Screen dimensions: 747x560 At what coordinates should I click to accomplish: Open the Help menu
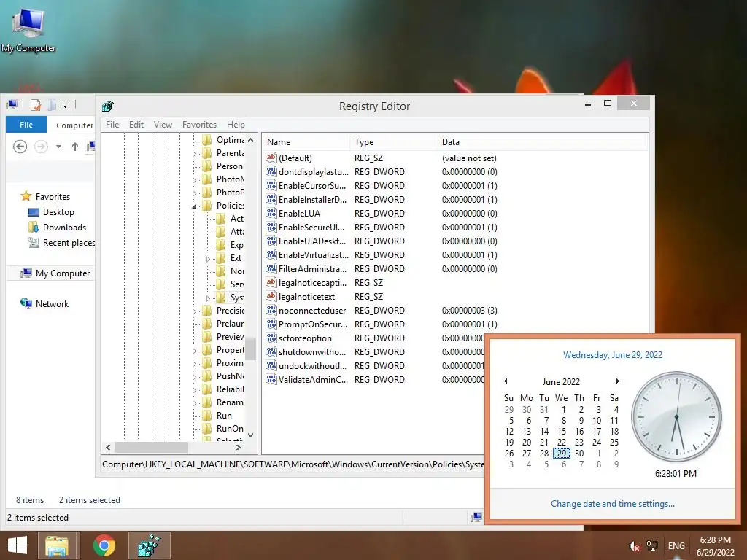(236, 124)
